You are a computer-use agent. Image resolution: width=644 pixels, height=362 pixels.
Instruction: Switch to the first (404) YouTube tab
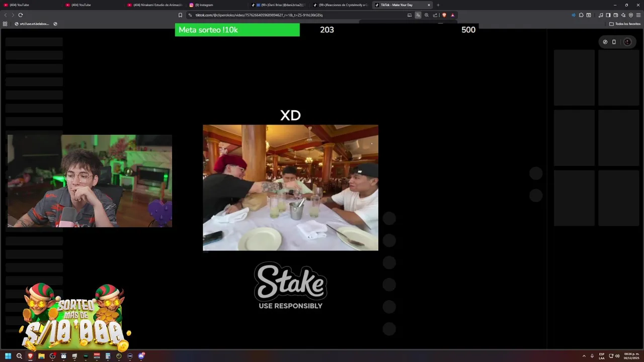coord(30,5)
